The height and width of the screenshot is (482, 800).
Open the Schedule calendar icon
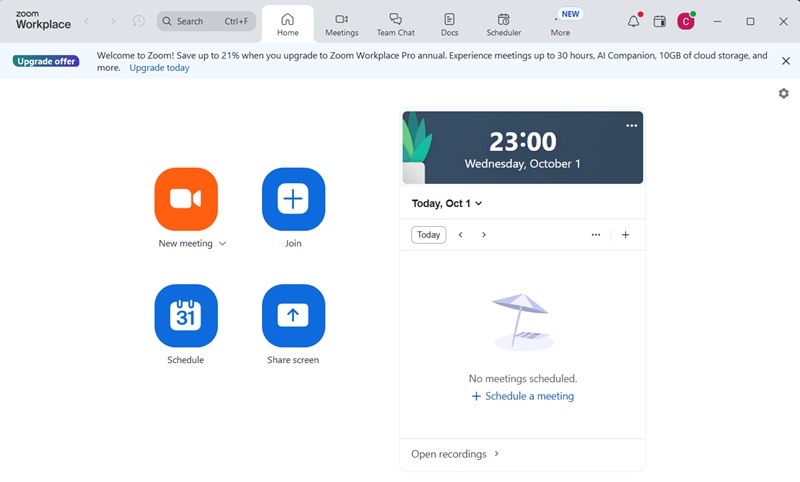coord(186,315)
